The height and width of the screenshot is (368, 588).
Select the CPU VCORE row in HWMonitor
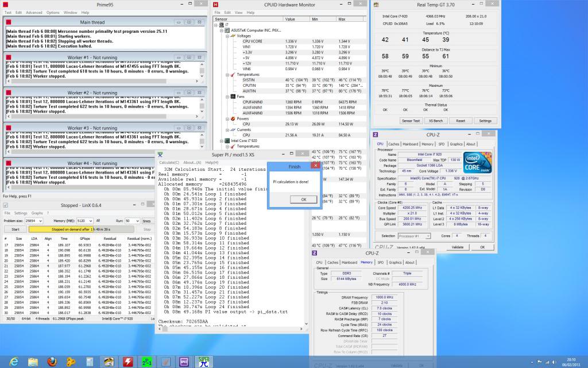(291, 41)
